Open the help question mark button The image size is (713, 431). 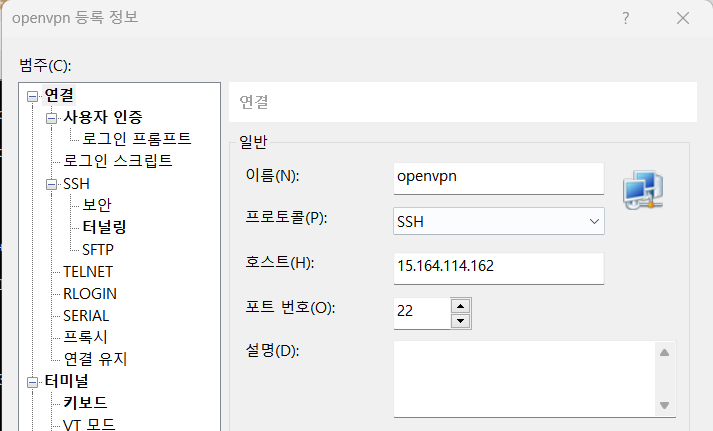coord(626,18)
